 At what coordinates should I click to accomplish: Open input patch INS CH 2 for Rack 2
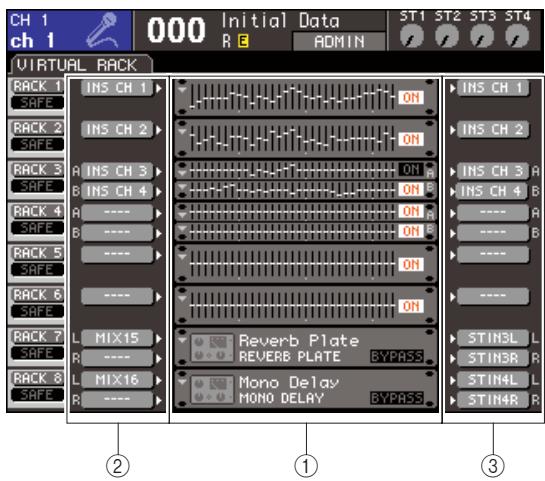[x=117, y=129]
